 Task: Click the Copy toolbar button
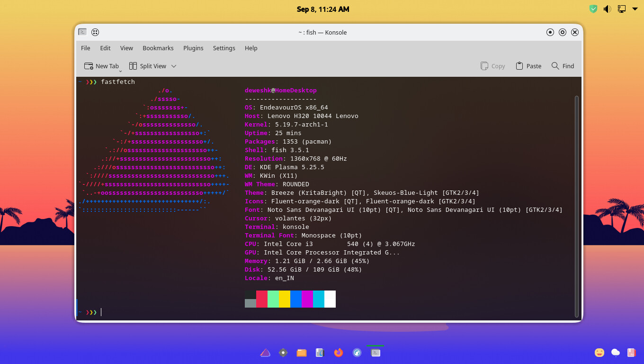click(492, 66)
